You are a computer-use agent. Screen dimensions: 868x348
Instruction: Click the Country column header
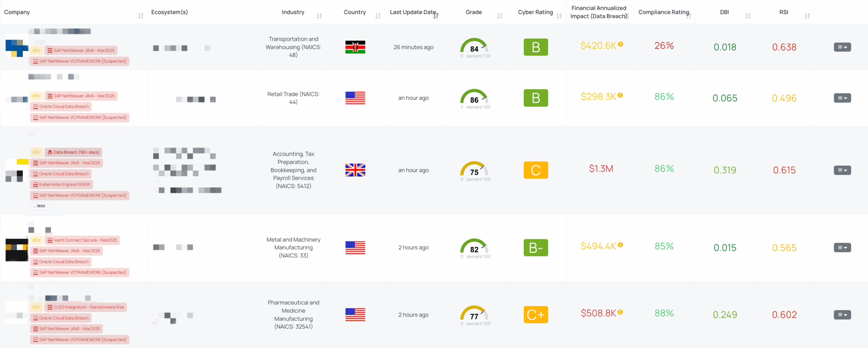[x=355, y=12]
